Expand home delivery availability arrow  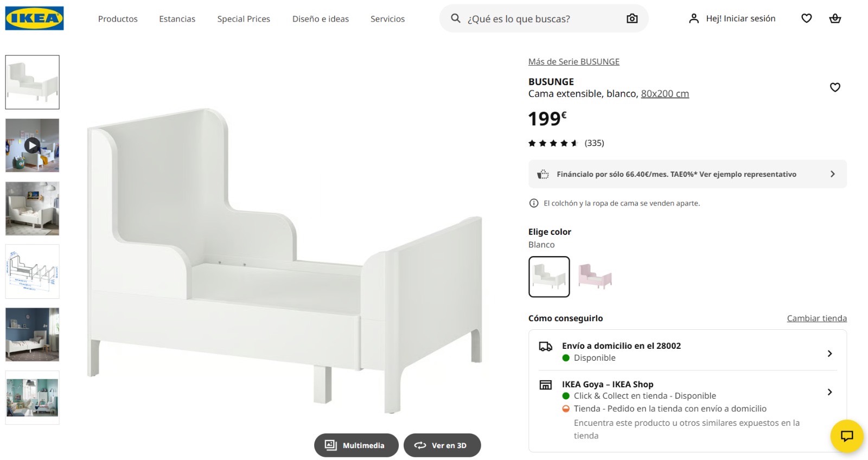[x=829, y=354]
